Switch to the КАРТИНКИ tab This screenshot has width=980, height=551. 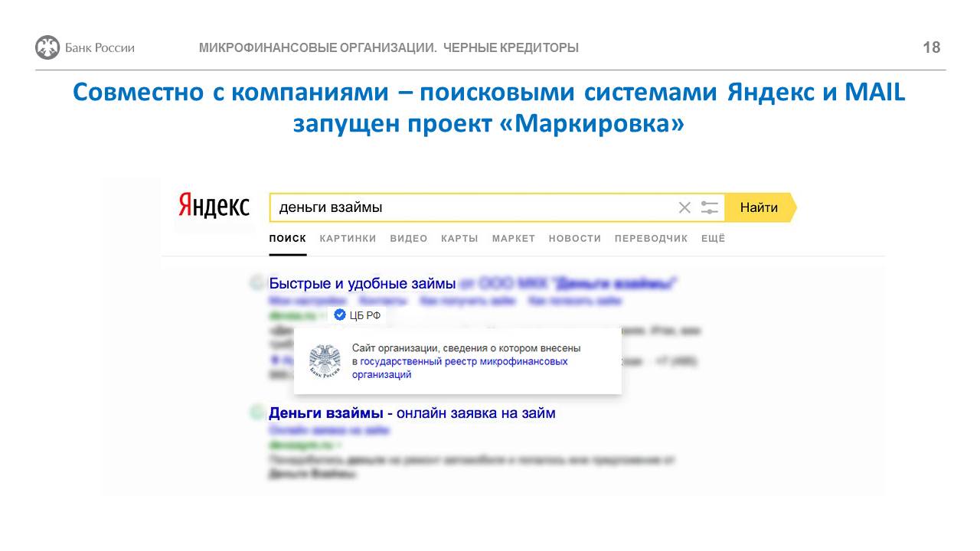coord(348,239)
